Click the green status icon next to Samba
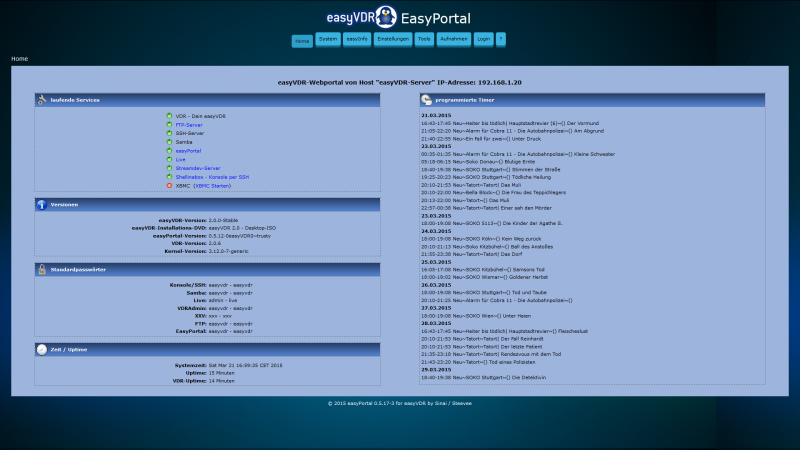This screenshot has height=450, width=800. (x=170, y=142)
